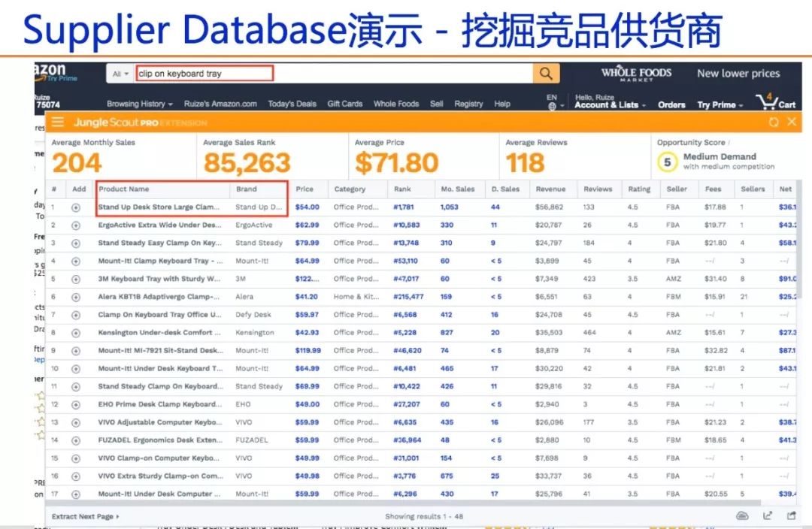The height and width of the screenshot is (529, 812).
Task: Click the horizontal scrollbar of the table
Action: pos(403,503)
